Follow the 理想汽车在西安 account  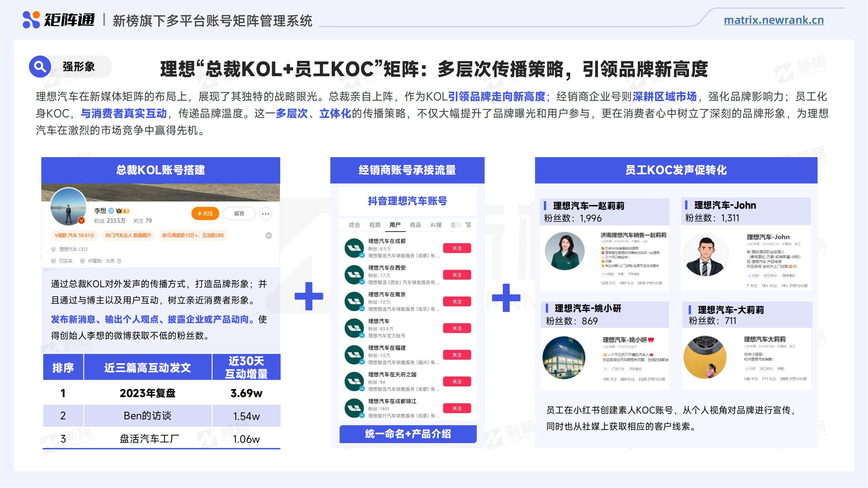coord(457,275)
